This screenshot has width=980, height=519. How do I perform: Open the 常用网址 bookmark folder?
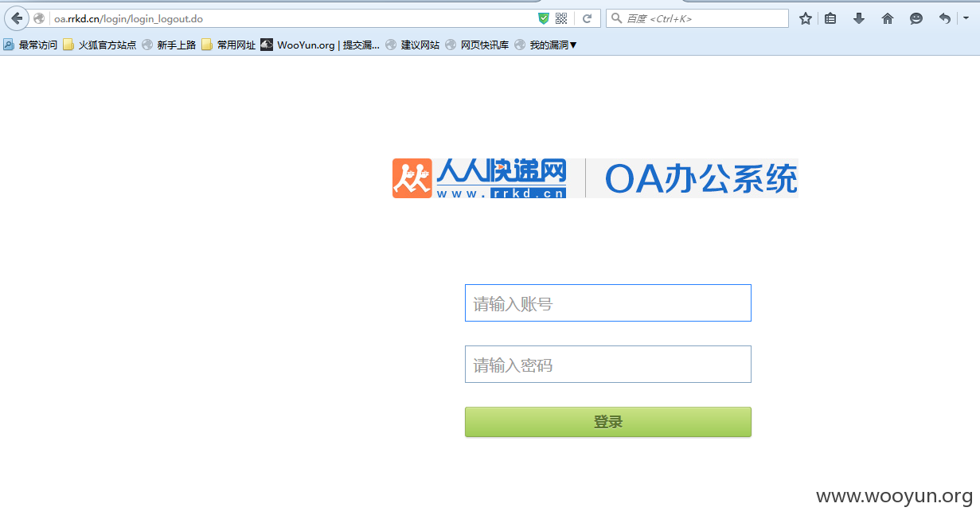(228, 45)
